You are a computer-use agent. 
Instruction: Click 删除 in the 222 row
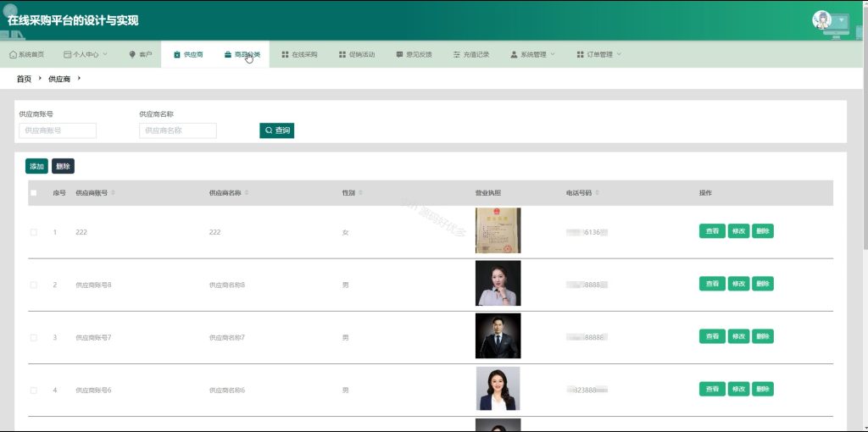pyautogui.click(x=763, y=231)
